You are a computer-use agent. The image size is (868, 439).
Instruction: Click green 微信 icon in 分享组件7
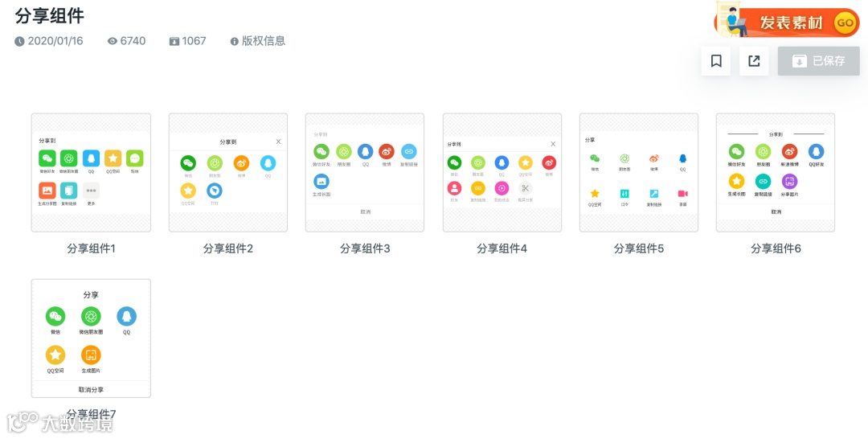[55, 317]
